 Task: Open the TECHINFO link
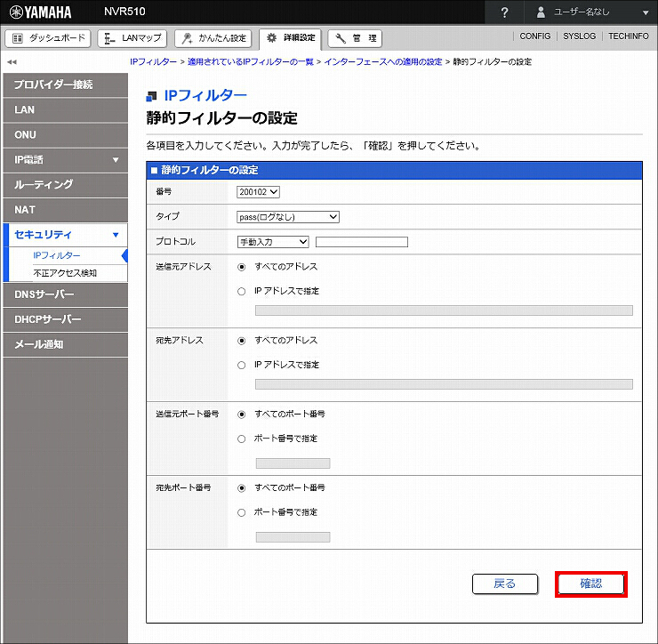point(628,36)
